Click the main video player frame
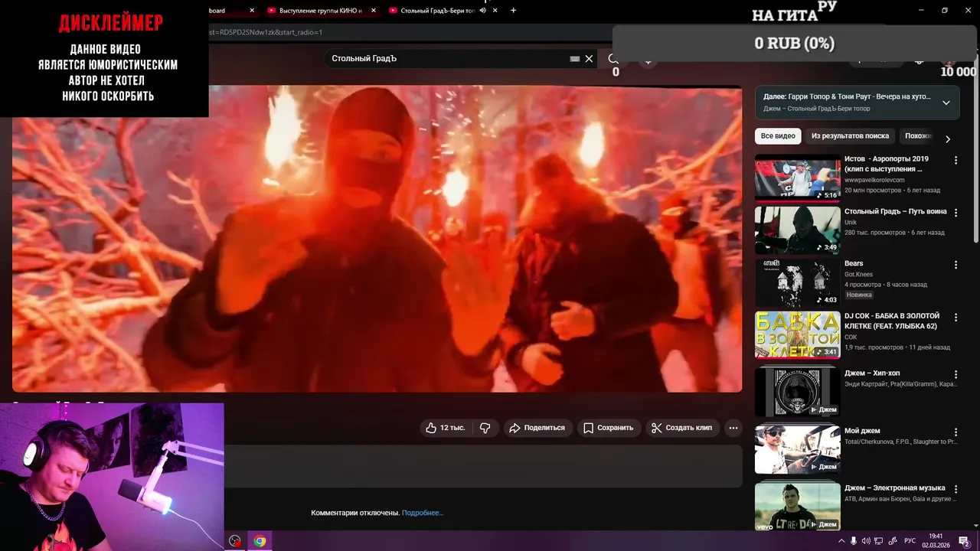 pos(377,239)
